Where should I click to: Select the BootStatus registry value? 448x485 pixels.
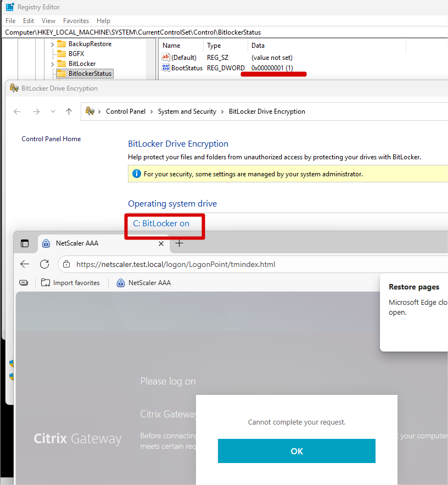click(x=187, y=68)
